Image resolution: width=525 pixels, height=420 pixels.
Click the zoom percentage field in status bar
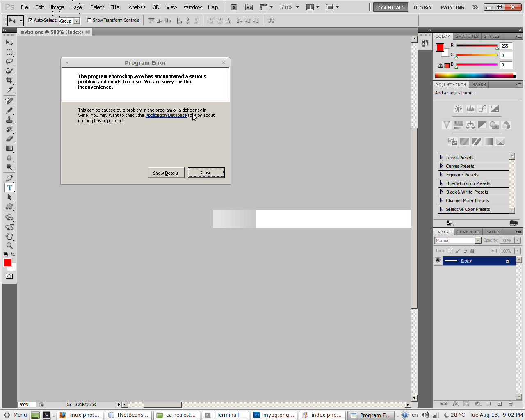point(27,405)
